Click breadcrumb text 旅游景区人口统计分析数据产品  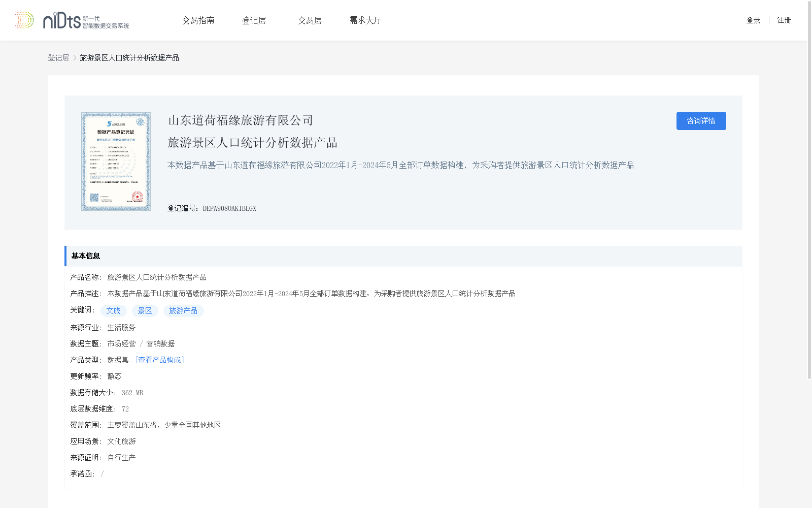click(129, 58)
